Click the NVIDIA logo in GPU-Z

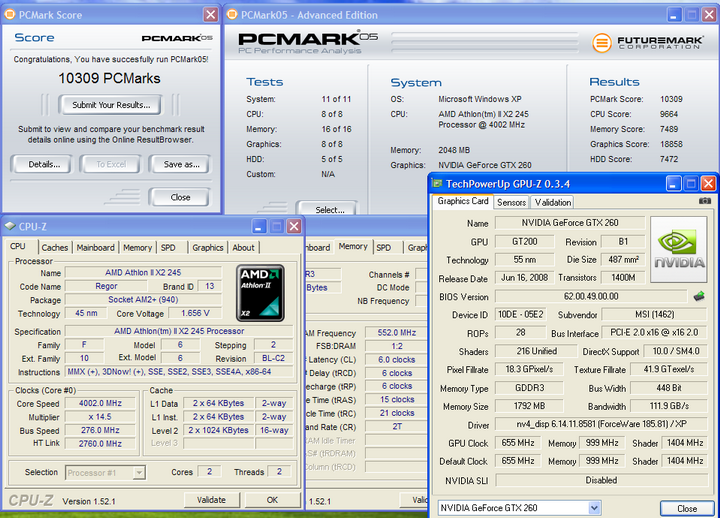679,249
